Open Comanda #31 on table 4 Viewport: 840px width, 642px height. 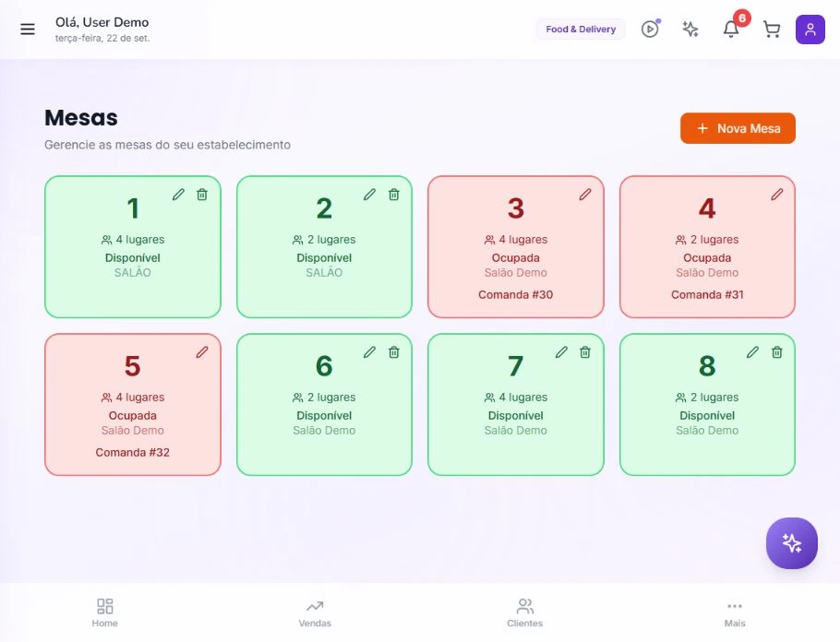pyautogui.click(x=707, y=294)
